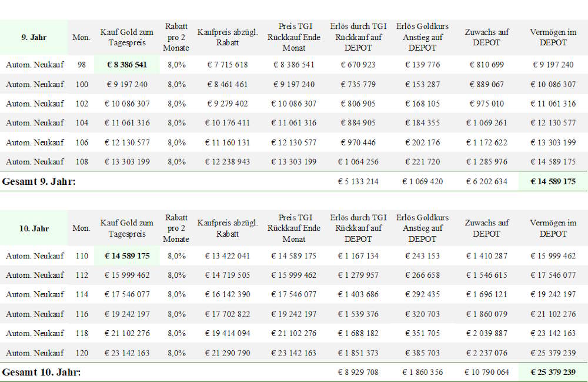This screenshot has height=382, width=588.
Task: Select the € 1 860 356 Goldkurs total
Action: 422,372
